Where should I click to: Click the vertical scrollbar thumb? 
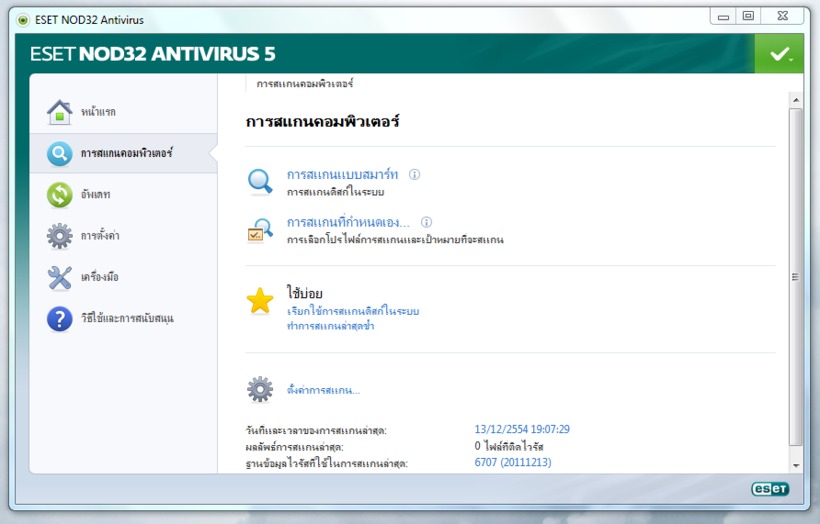pyautogui.click(x=796, y=277)
